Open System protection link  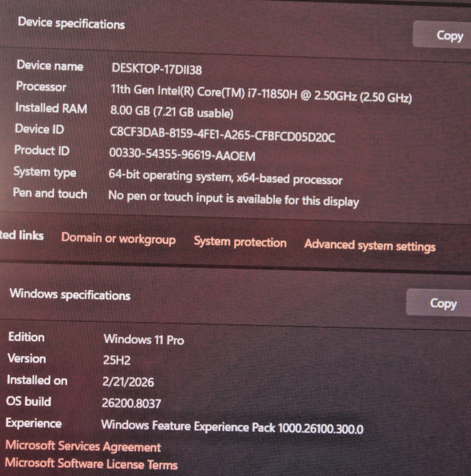(x=240, y=242)
